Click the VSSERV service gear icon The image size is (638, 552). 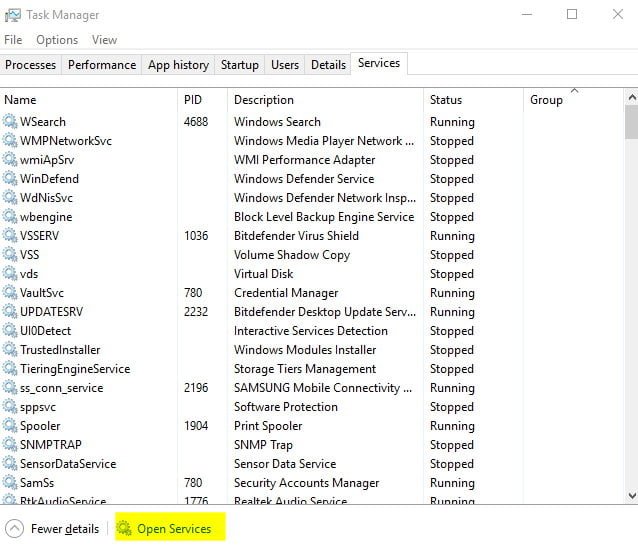pyautogui.click(x=10, y=236)
